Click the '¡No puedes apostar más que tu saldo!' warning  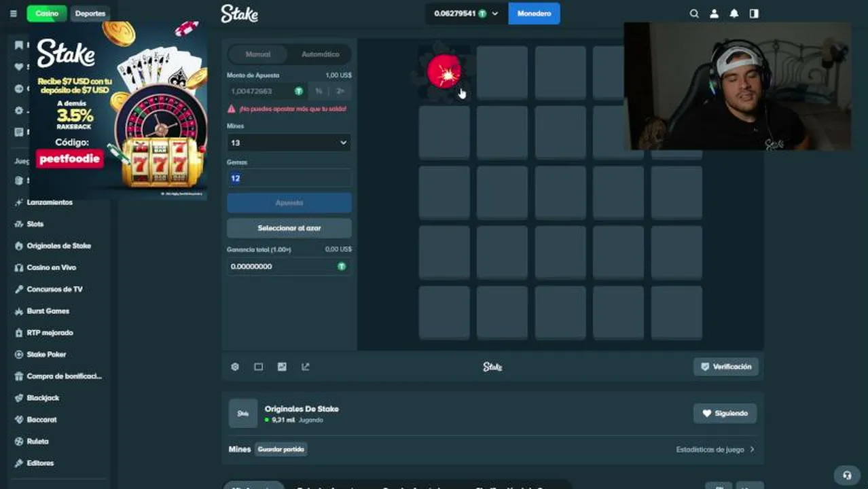click(292, 109)
